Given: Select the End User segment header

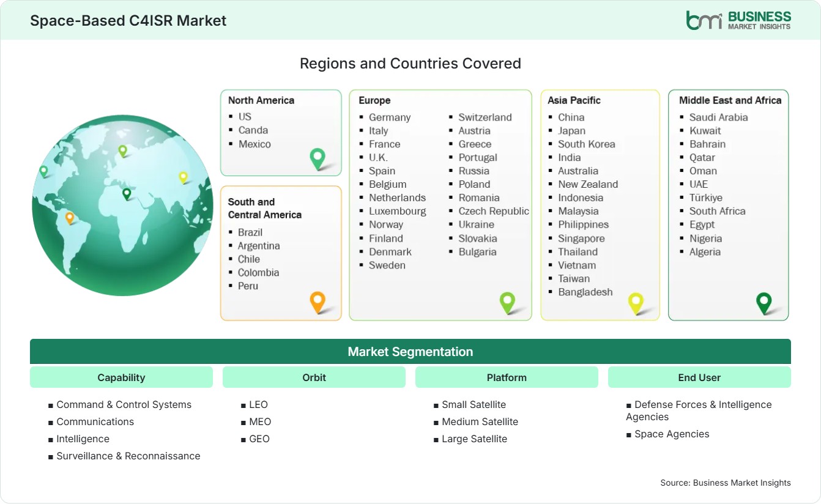Looking at the screenshot, I should (699, 377).
